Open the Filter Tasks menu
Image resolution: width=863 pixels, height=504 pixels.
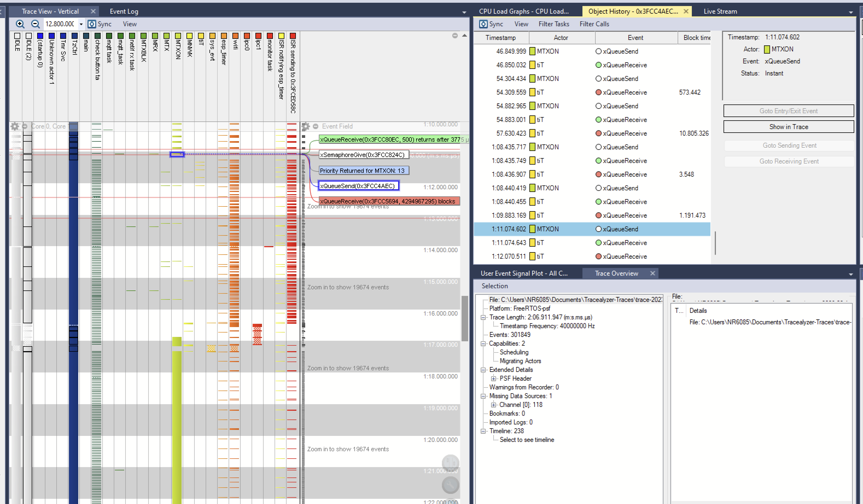[x=553, y=24]
